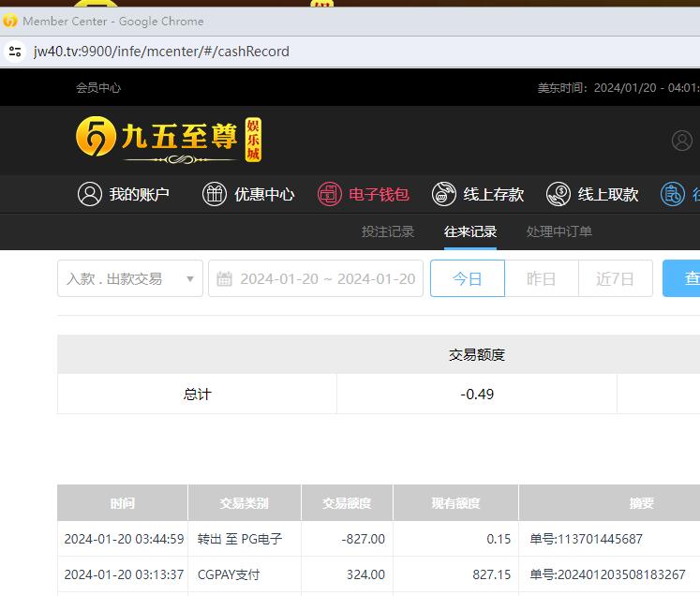Click the date range field 2024-01-20
The height and width of the screenshot is (596, 700).
tap(316, 278)
